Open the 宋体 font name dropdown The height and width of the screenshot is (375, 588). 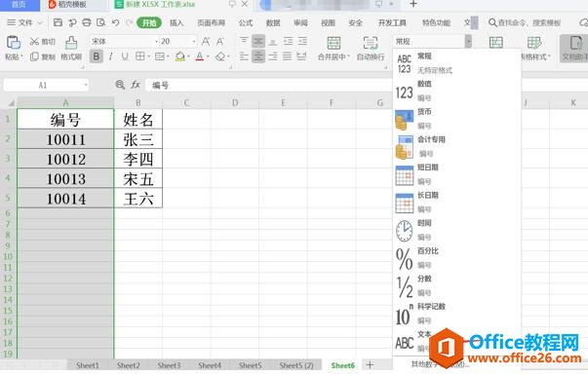click(156, 41)
